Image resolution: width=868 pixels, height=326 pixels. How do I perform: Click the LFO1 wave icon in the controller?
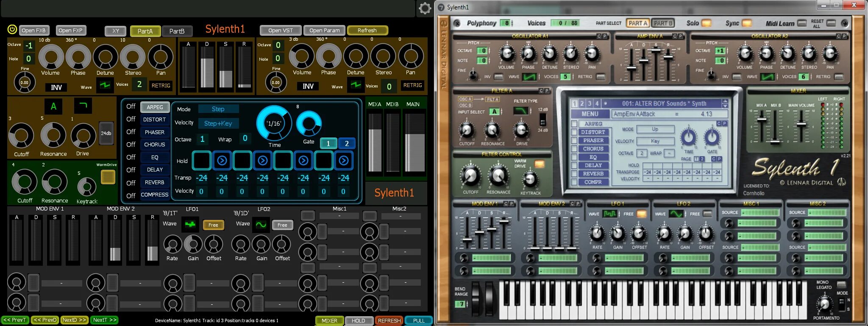[190, 224]
